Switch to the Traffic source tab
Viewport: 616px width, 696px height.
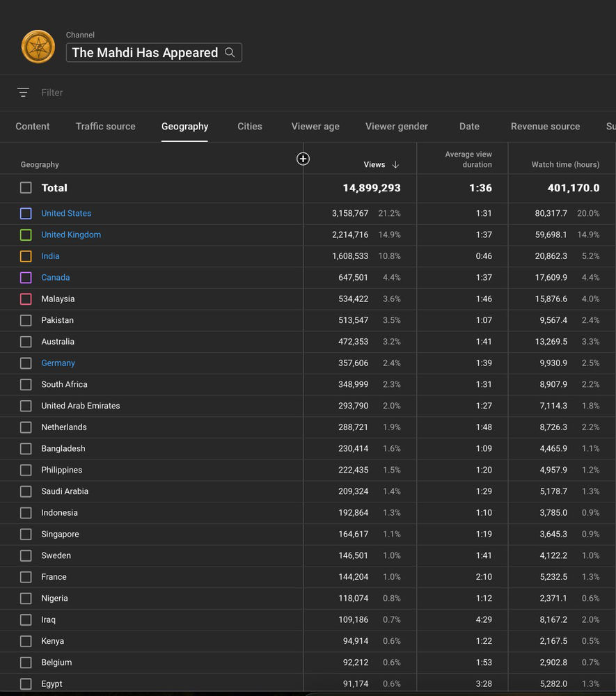tap(106, 127)
